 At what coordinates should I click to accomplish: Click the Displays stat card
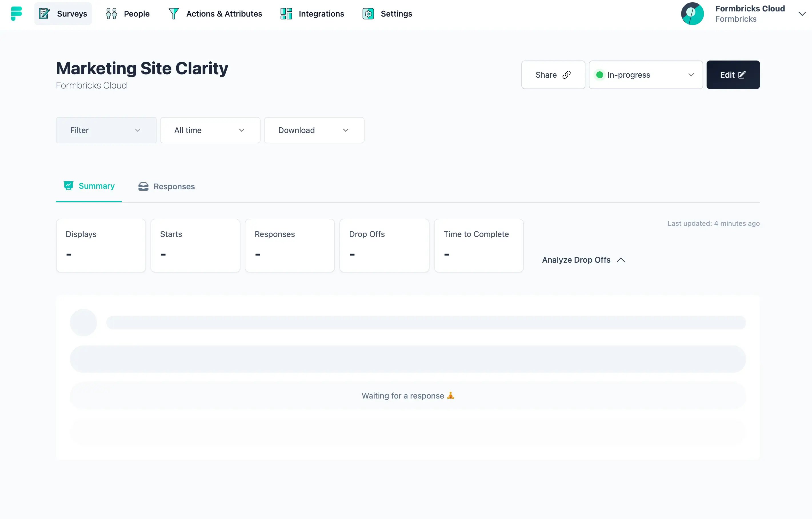click(x=101, y=245)
